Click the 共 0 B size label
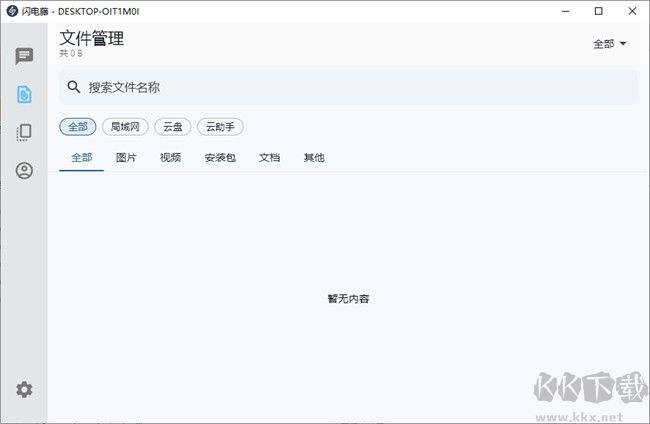Viewport: 650px width, 424px height. coord(71,53)
